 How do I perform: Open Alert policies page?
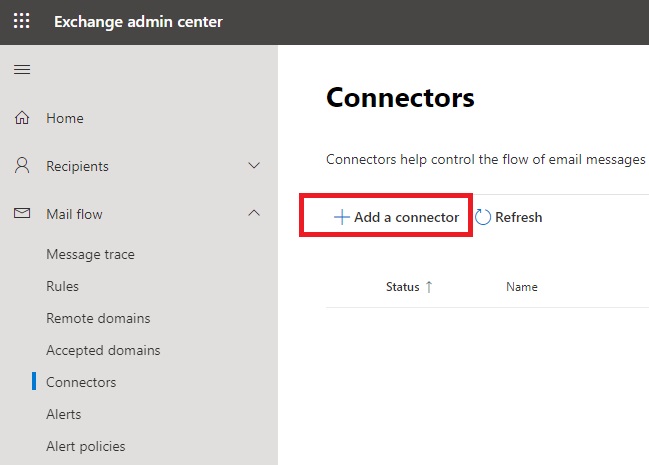pyautogui.click(x=86, y=446)
